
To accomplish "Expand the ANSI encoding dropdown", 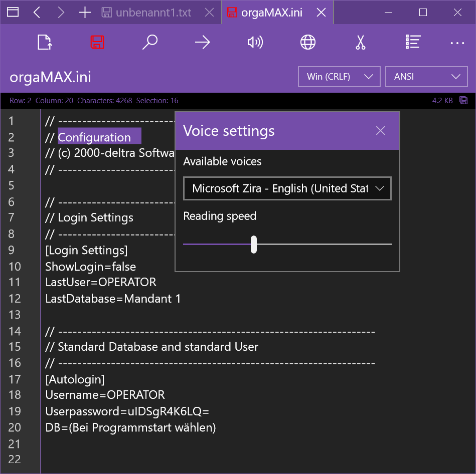I will pos(426,77).
